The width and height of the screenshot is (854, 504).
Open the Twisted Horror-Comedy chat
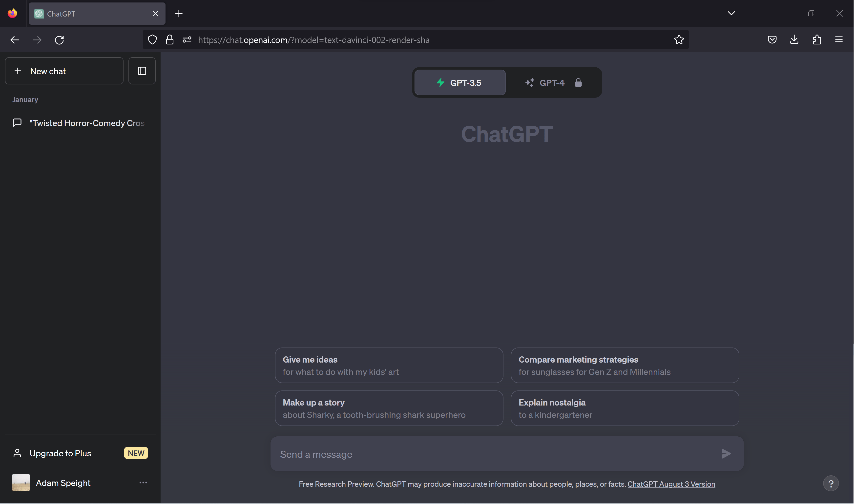coord(80,123)
